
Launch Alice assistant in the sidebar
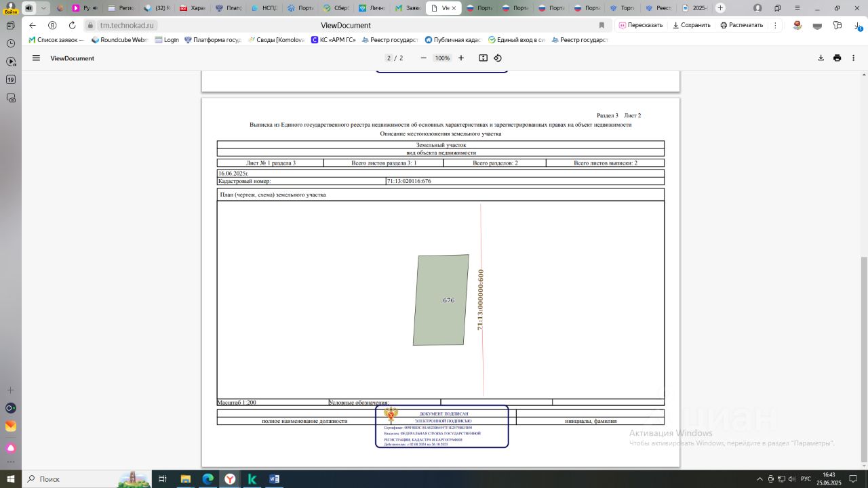10,448
